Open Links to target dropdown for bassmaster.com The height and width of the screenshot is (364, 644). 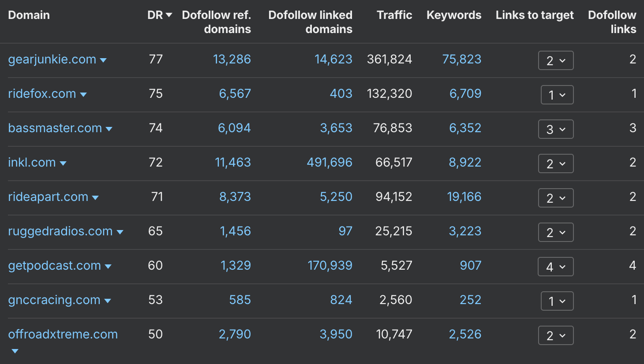[x=556, y=129]
